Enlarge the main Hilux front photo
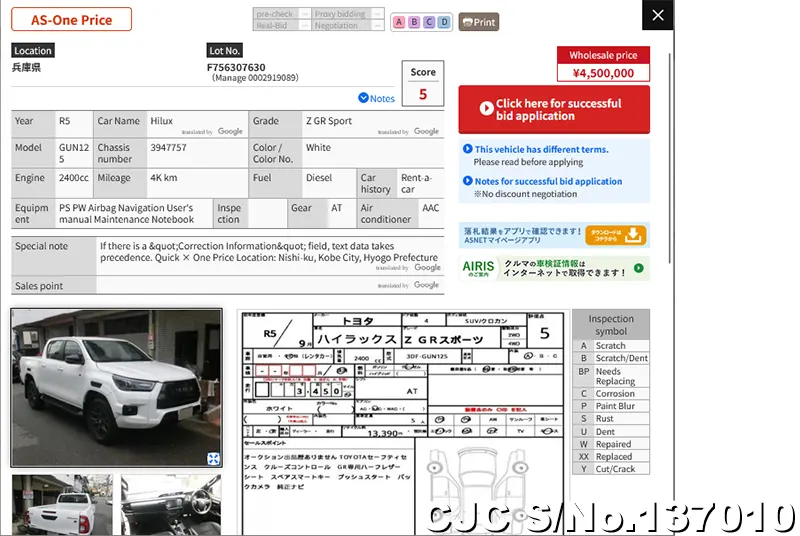800x536 pixels. [116, 388]
